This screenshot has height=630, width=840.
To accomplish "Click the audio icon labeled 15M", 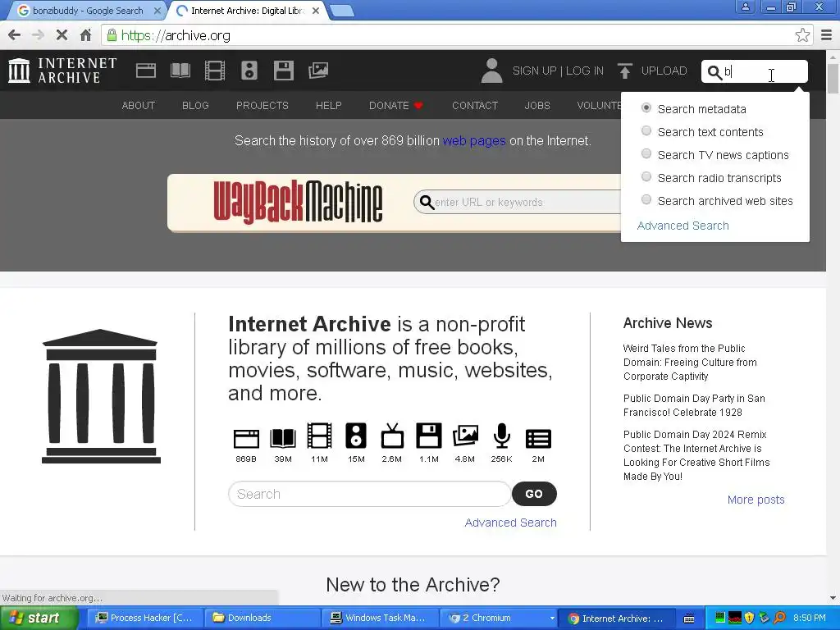I will 356,436.
